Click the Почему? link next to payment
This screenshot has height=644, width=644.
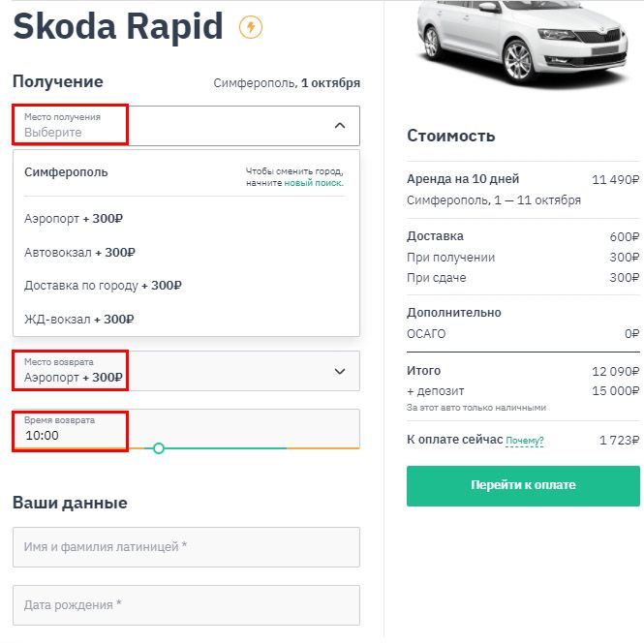coord(524,441)
